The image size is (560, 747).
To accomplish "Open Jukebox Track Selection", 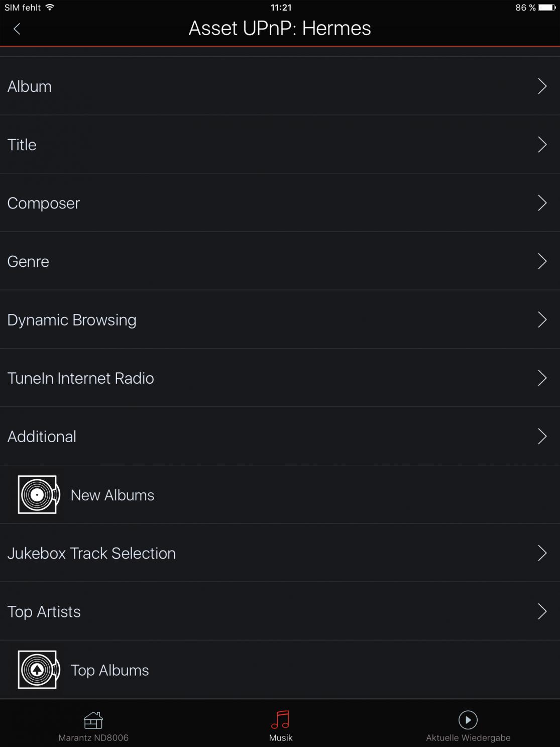I will click(x=91, y=553).
